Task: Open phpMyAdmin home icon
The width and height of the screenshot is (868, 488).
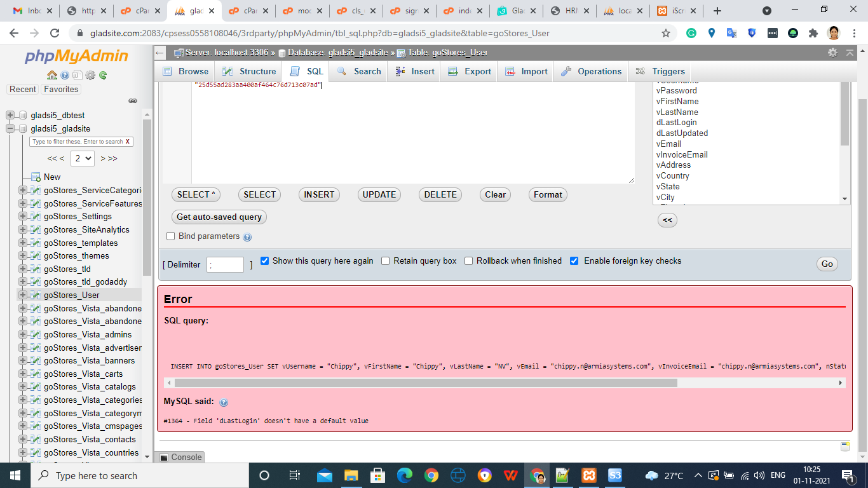Action: coord(52,75)
